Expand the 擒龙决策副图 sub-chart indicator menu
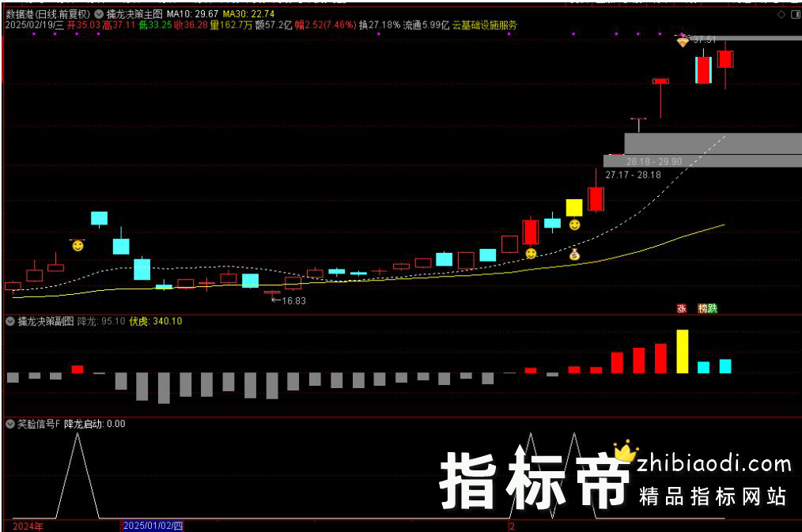 point(10,322)
